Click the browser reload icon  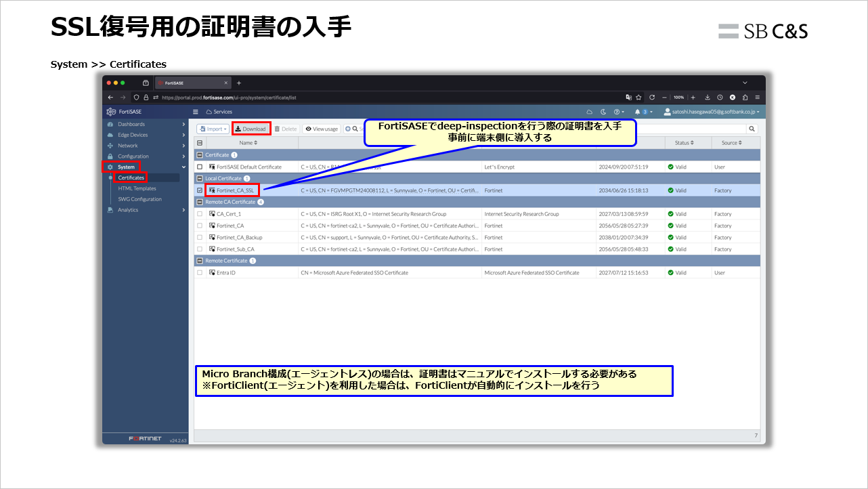point(651,97)
